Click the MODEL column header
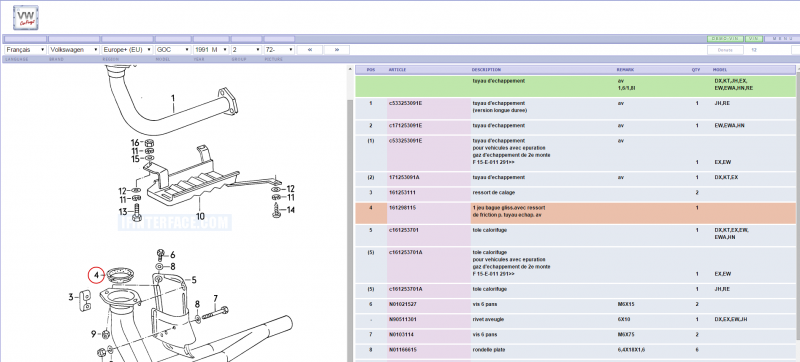The width and height of the screenshot is (800, 362). click(720, 70)
